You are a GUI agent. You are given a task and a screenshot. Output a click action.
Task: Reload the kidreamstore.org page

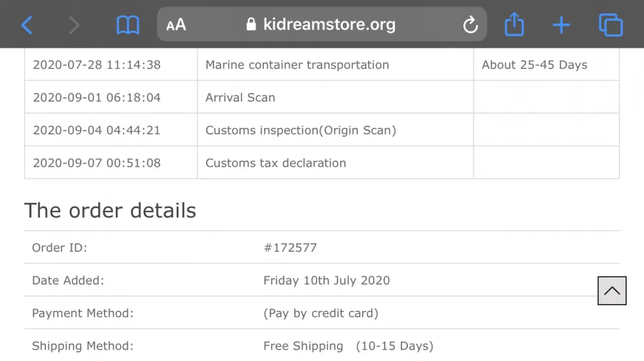[x=470, y=24]
